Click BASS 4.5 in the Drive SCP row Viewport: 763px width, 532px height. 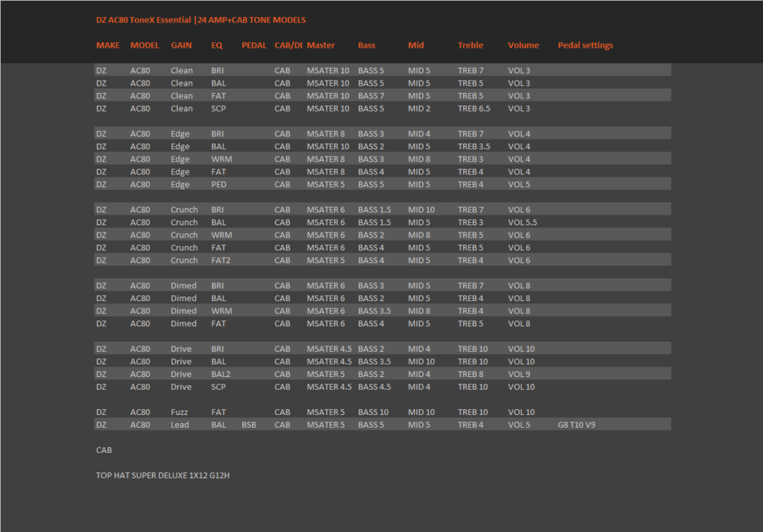coord(374,387)
